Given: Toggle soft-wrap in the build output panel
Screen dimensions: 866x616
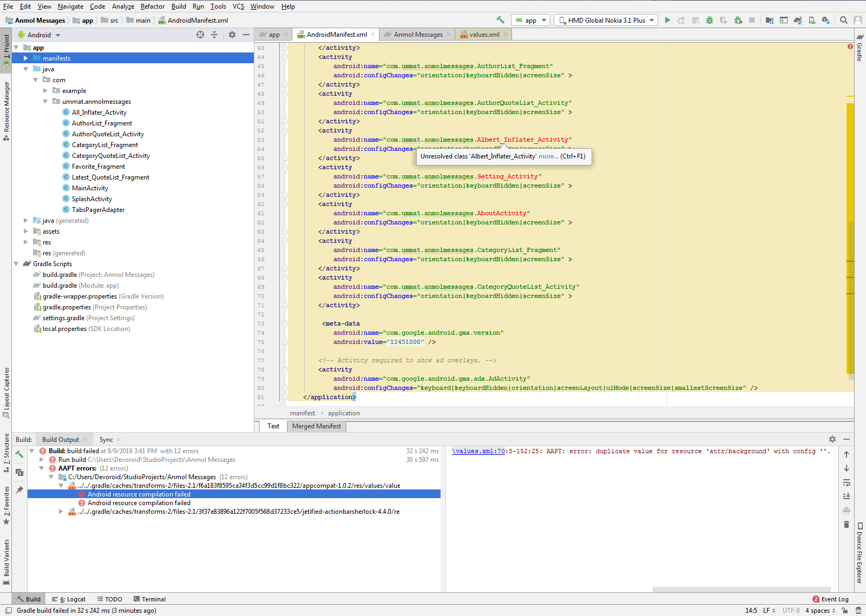Looking at the screenshot, I should tap(847, 483).
